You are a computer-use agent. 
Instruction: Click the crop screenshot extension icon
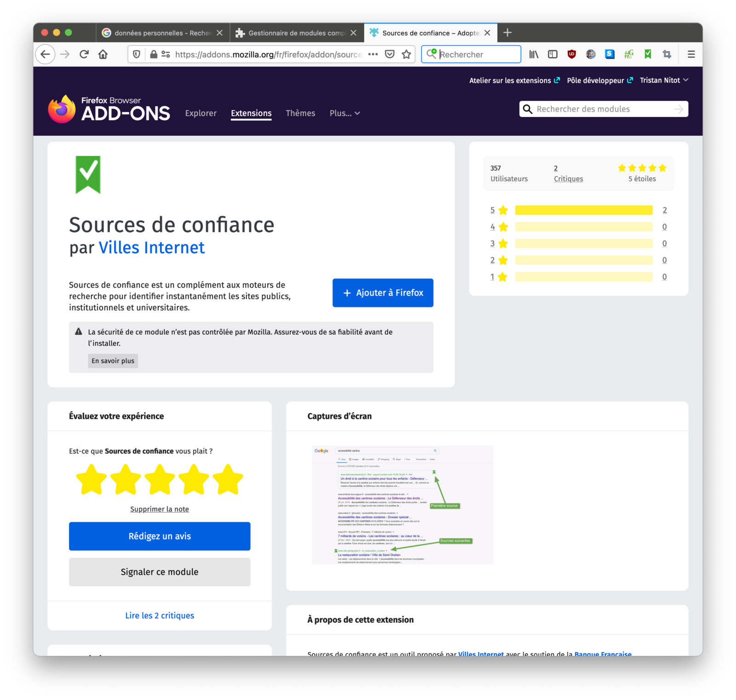[667, 54]
